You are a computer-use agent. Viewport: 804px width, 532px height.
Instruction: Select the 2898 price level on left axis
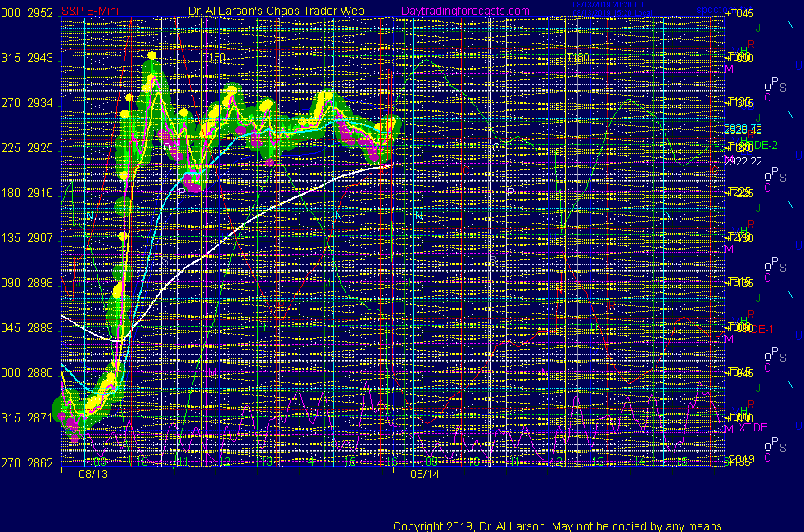41,283
